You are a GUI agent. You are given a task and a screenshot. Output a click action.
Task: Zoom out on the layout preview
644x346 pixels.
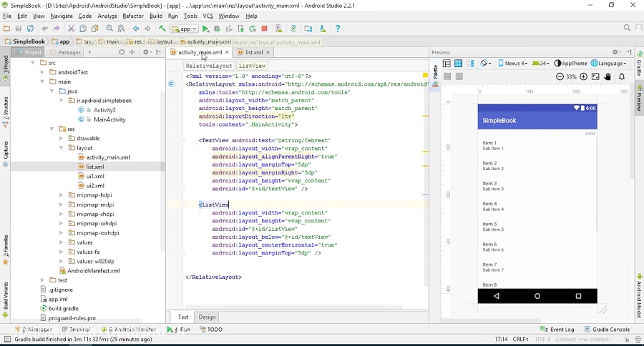(560, 76)
